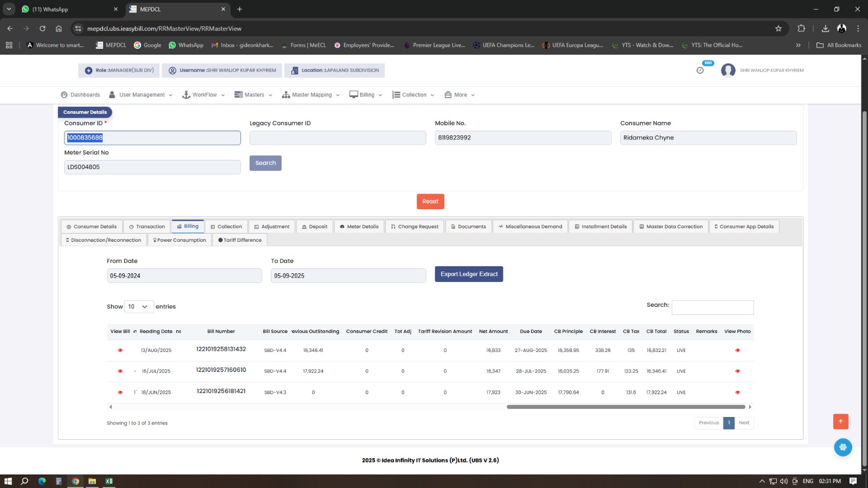
Task: View bill for 18/JUN/2025 reading via eye icon
Action: pos(120,393)
